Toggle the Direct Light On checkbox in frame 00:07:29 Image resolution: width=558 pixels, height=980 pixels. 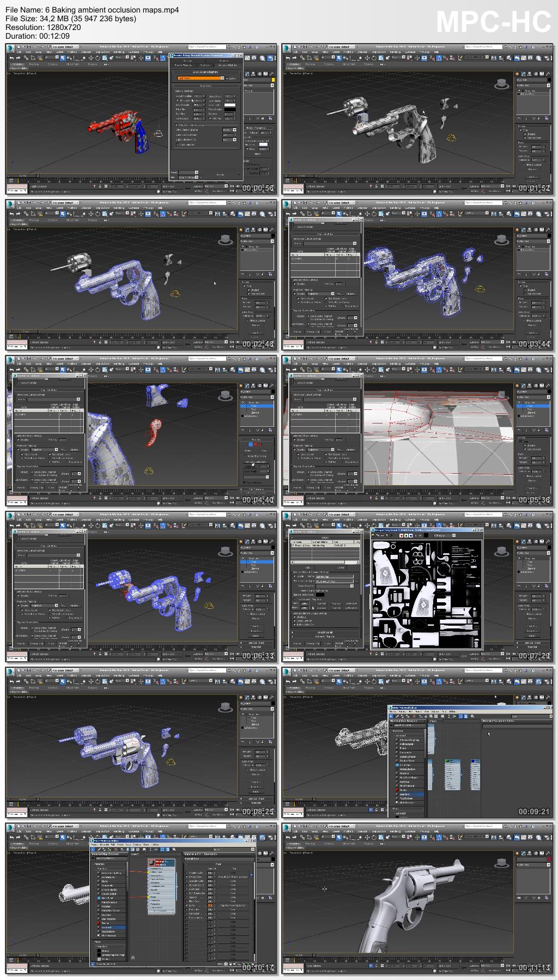point(295,620)
